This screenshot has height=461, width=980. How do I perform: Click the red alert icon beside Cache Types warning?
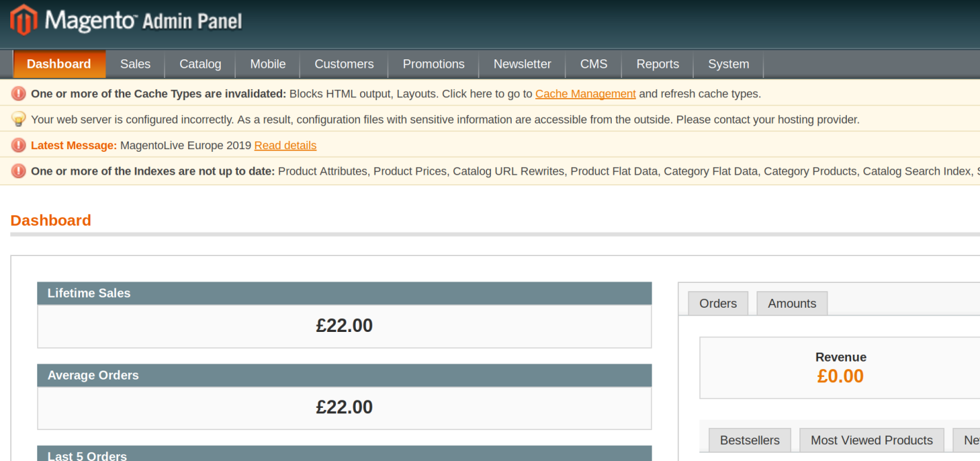pyautogui.click(x=19, y=94)
